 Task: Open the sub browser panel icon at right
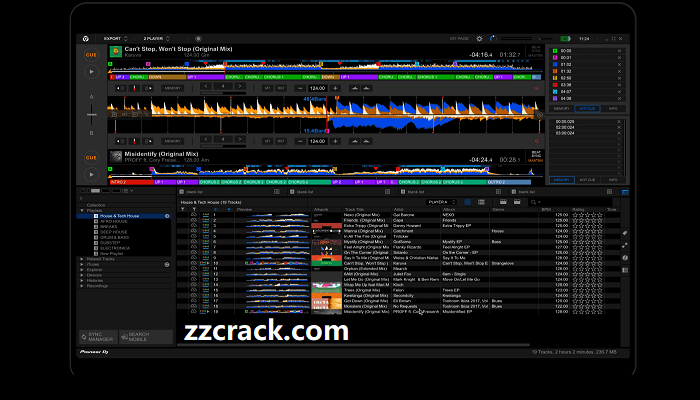point(625,271)
